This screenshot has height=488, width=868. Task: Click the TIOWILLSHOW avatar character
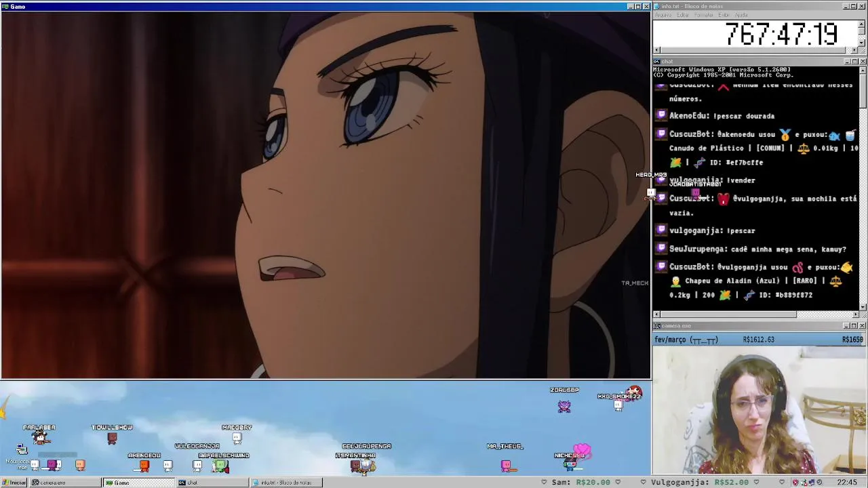(112, 438)
